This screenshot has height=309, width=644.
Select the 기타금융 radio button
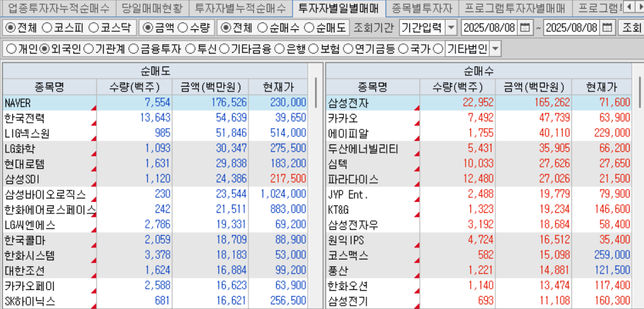click(224, 49)
